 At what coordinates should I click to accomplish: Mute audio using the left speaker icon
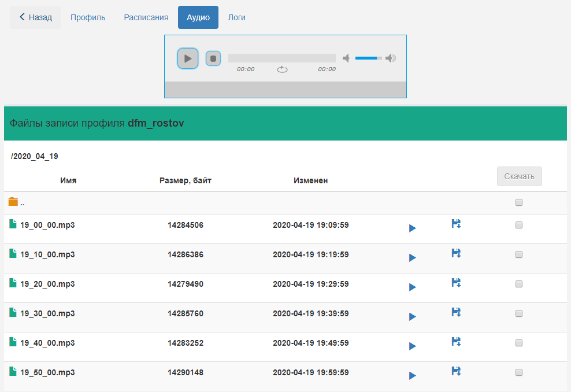pos(346,58)
